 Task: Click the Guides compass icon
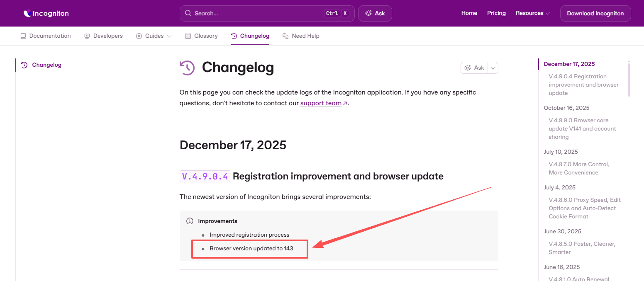pyautogui.click(x=139, y=36)
